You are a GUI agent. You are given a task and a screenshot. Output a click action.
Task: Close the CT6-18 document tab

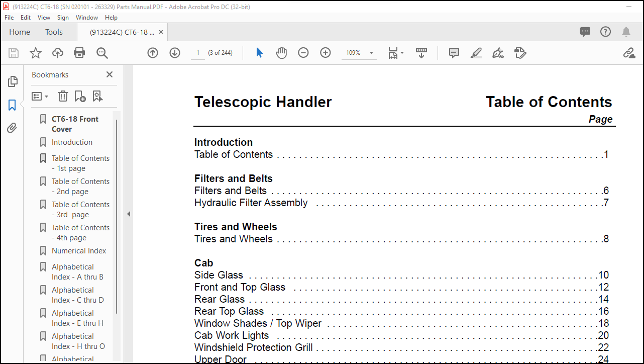pyautogui.click(x=161, y=32)
